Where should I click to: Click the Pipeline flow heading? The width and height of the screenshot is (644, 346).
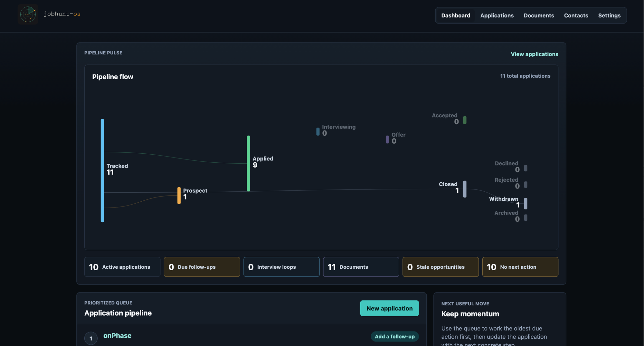113,77
